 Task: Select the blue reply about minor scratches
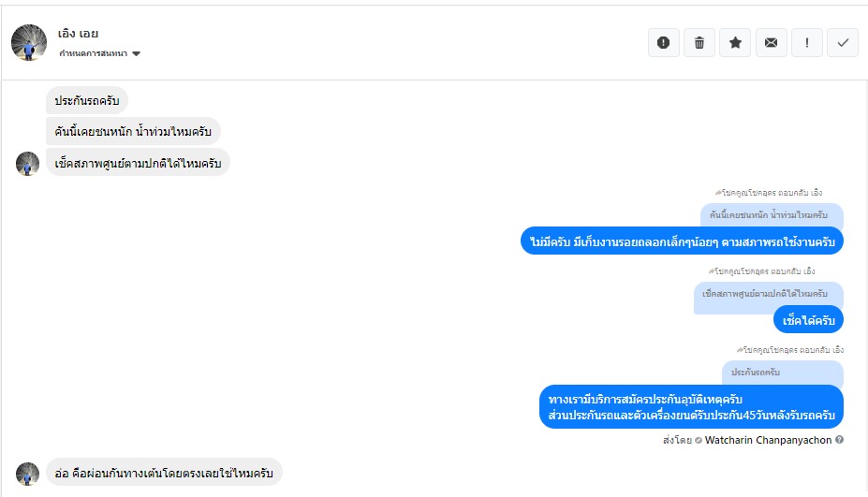[x=682, y=241]
